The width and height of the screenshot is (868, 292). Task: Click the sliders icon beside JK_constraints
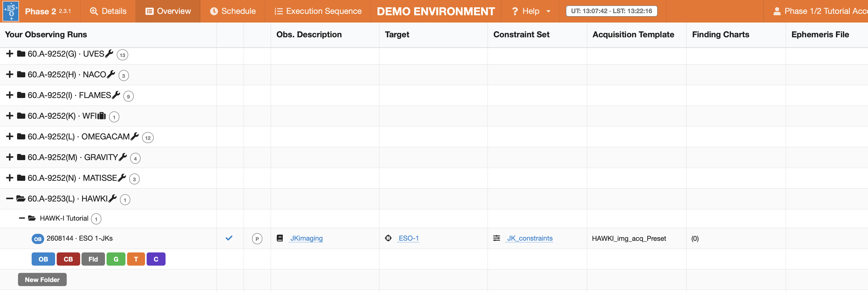click(x=496, y=238)
